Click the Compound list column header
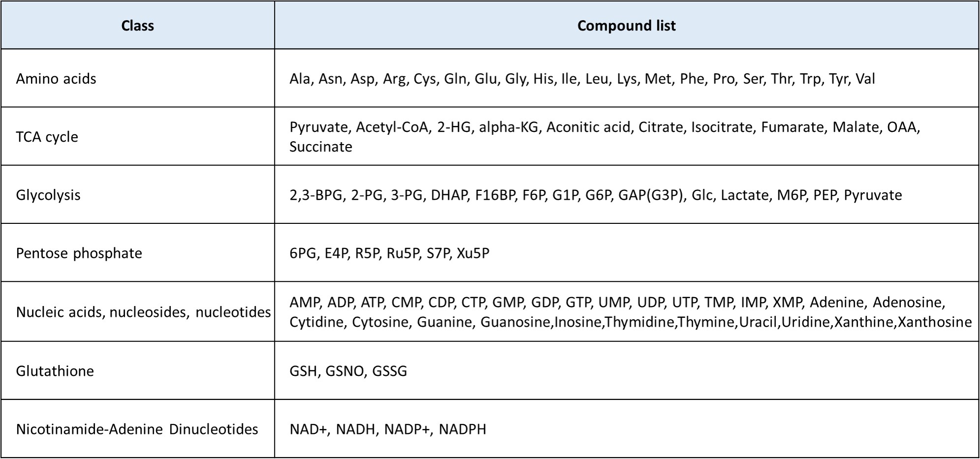 (x=626, y=25)
